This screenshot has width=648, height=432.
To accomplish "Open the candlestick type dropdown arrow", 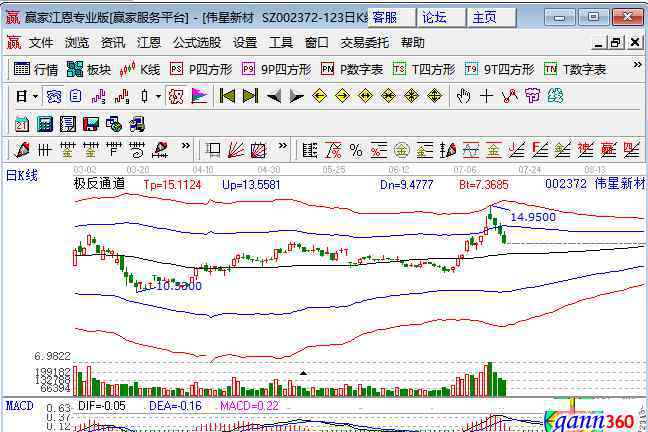I will coord(158,96).
